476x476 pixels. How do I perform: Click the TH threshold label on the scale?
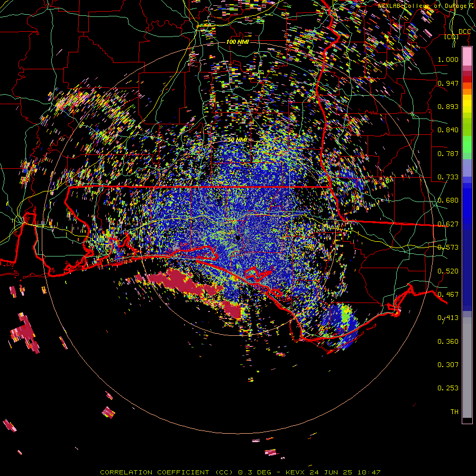coord(454,412)
